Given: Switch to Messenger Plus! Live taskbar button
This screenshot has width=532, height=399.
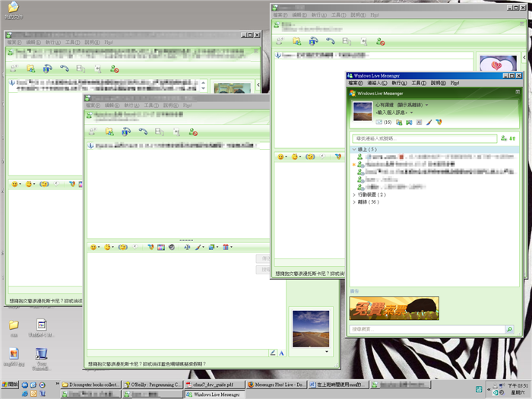Looking at the screenshot, I should point(276,385).
